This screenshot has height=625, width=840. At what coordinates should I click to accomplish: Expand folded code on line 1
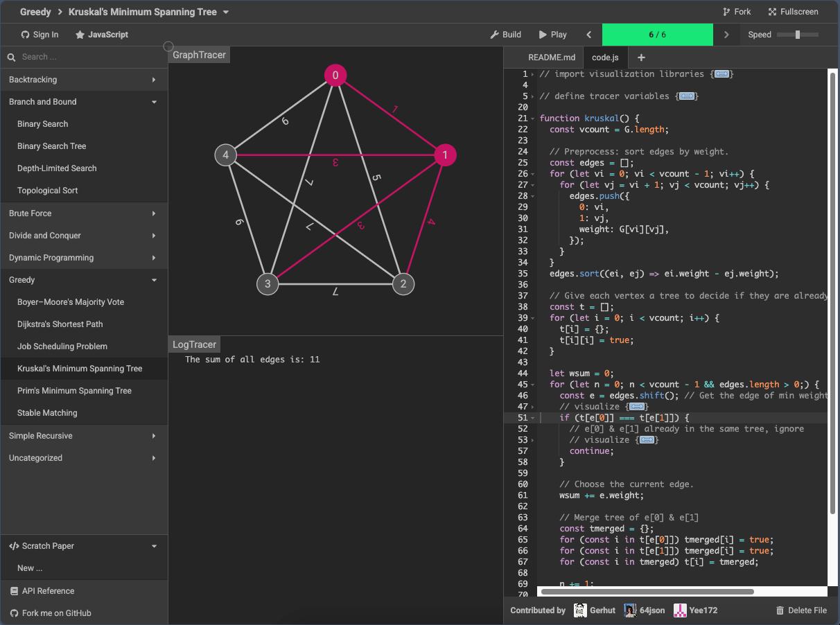coord(721,74)
